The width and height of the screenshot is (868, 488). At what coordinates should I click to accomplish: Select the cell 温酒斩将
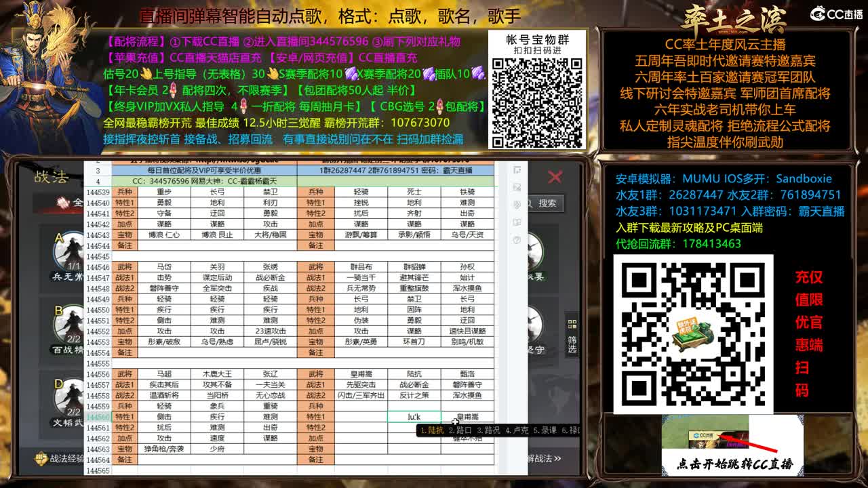[x=164, y=395]
